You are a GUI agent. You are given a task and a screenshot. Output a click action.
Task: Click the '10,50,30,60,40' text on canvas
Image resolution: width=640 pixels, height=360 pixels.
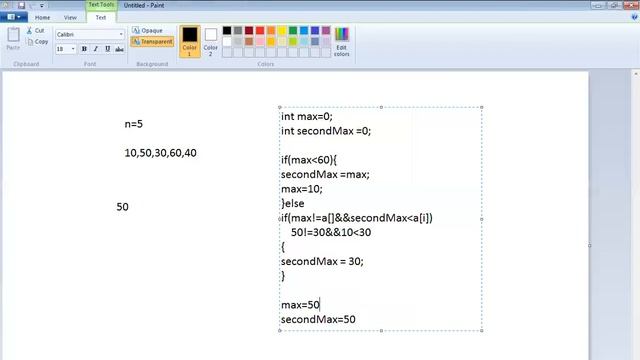(160, 153)
